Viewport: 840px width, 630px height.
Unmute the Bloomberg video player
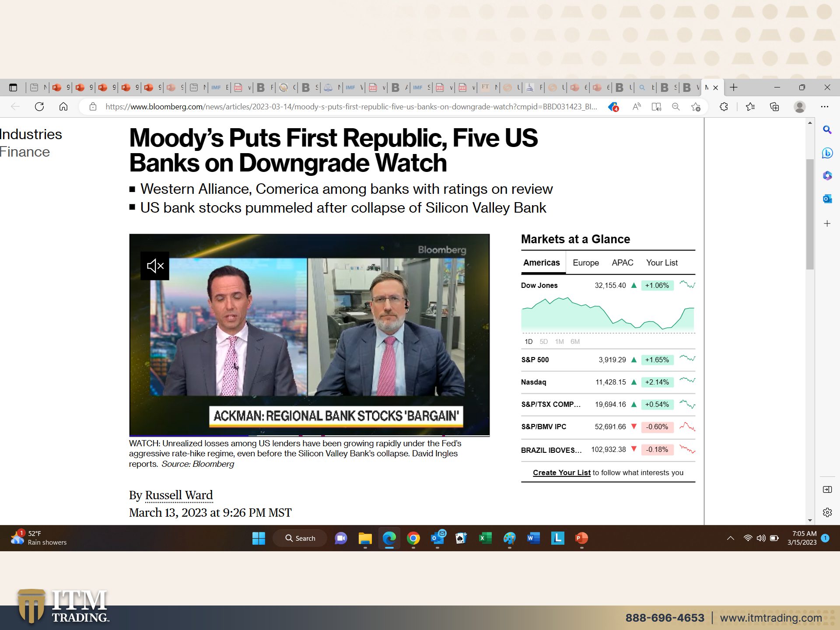154,266
